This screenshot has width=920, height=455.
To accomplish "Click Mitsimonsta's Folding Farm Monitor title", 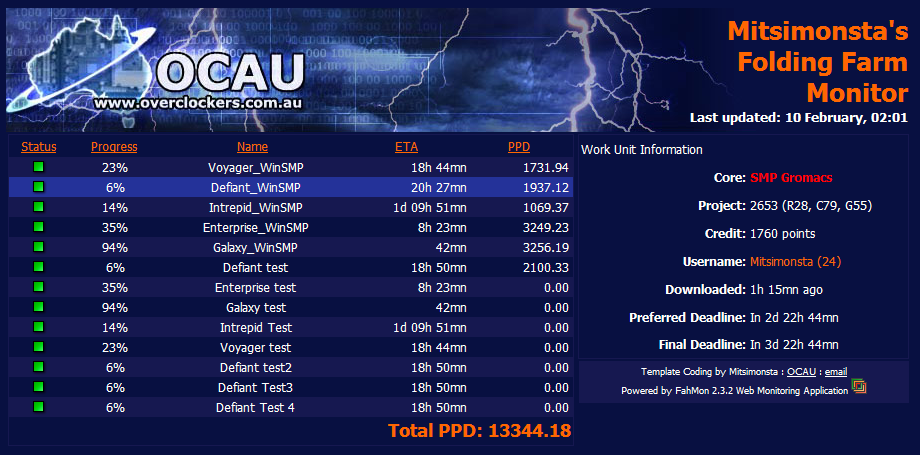I will [818, 62].
